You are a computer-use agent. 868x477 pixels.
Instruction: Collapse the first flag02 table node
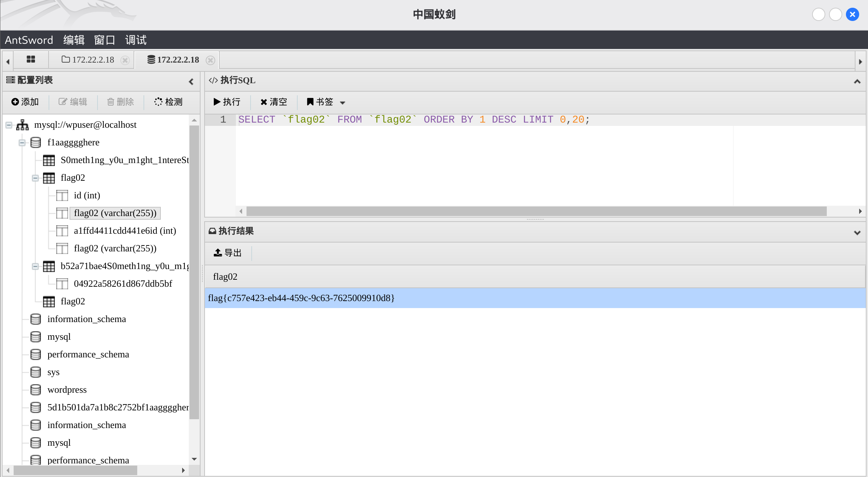tap(35, 178)
